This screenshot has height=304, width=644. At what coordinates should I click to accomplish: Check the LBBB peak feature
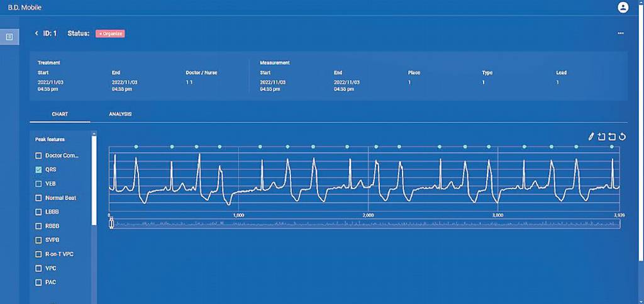coord(38,212)
